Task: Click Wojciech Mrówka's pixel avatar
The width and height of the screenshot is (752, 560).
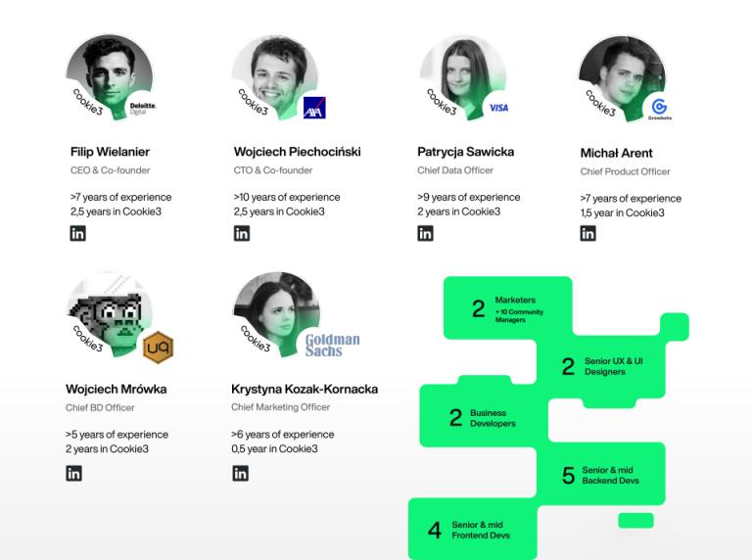Action: [108, 311]
